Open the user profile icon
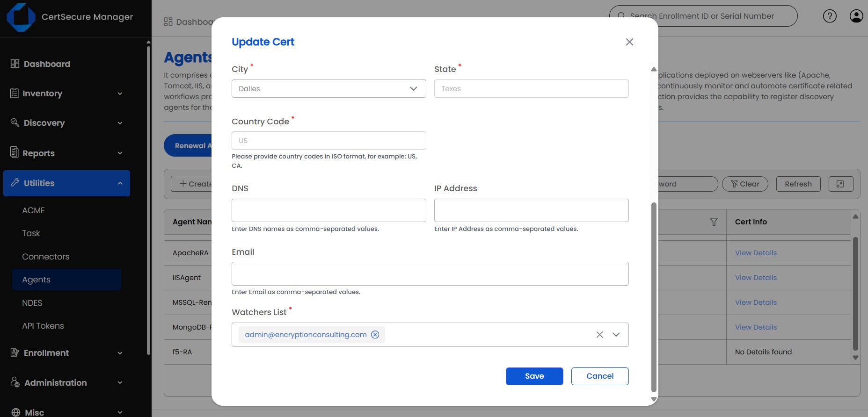The image size is (868, 417). [x=856, y=16]
